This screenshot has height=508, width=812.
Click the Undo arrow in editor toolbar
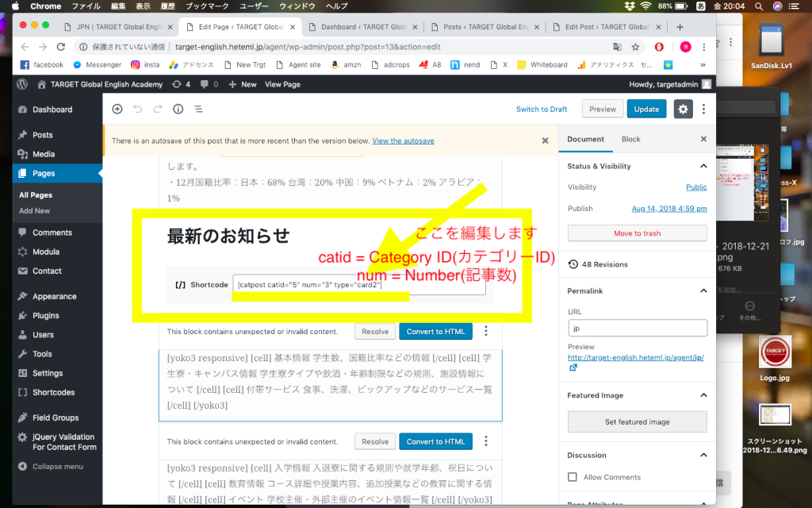[138, 109]
